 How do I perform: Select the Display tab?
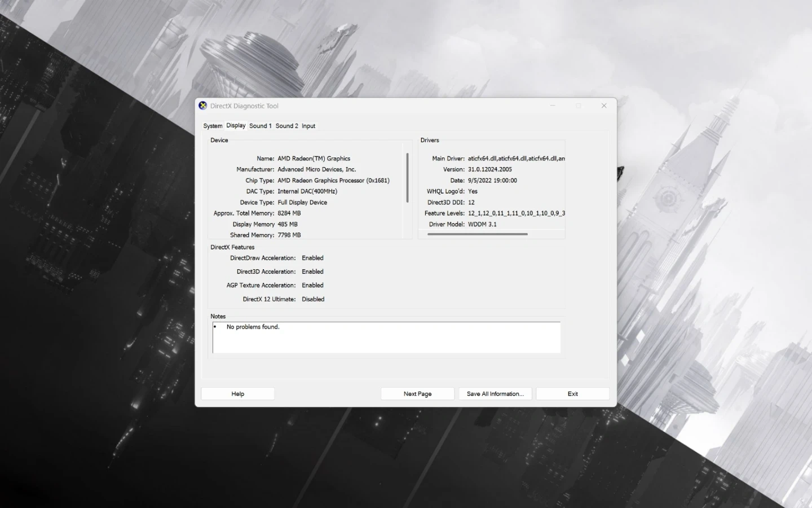236,125
